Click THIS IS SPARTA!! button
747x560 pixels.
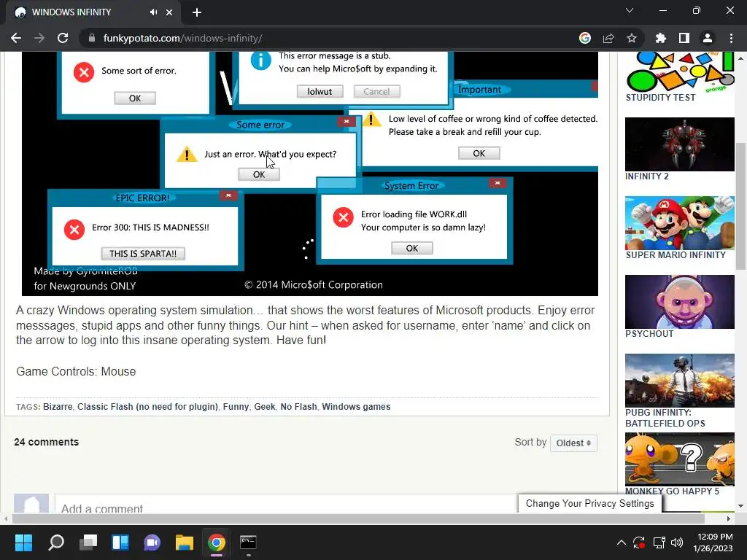pyautogui.click(x=143, y=253)
